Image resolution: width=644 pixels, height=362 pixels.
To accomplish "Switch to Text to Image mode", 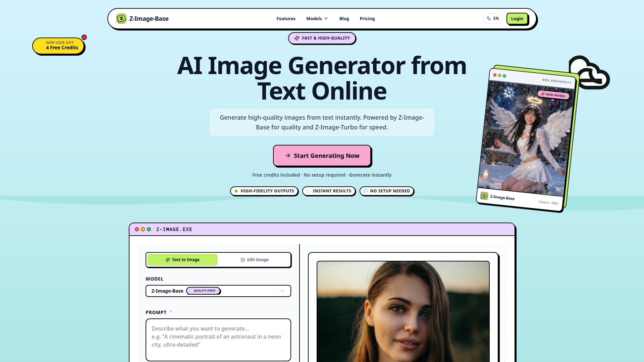I will pos(182,260).
